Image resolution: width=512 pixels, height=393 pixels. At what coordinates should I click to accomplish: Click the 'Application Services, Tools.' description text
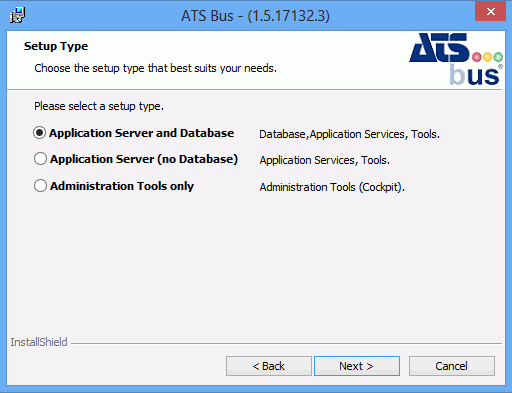(325, 160)
